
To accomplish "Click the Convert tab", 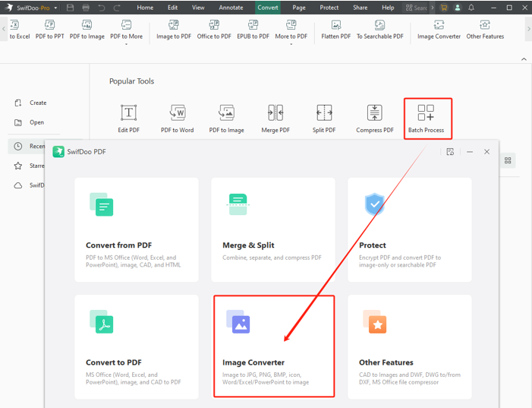I will pyautogui.click(x=268, y=8).
